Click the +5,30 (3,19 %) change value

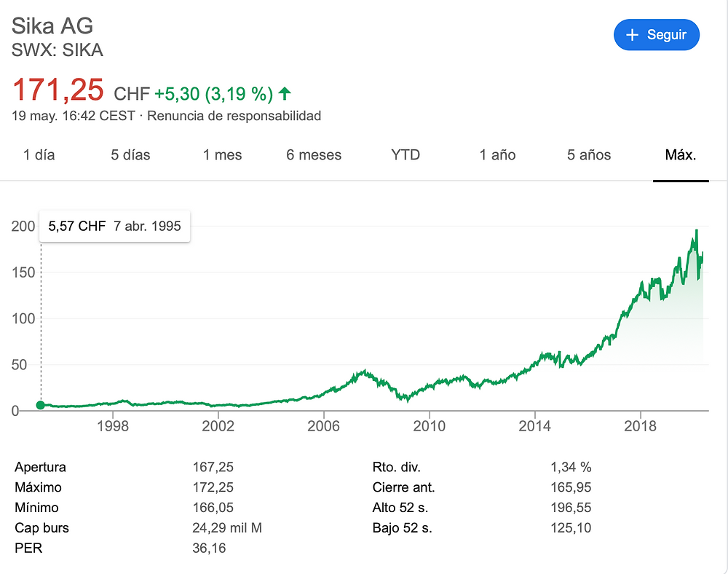tap(213, 94)
